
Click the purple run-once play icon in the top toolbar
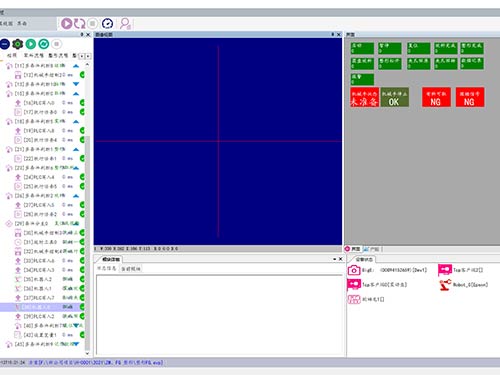tap(67, 23)
